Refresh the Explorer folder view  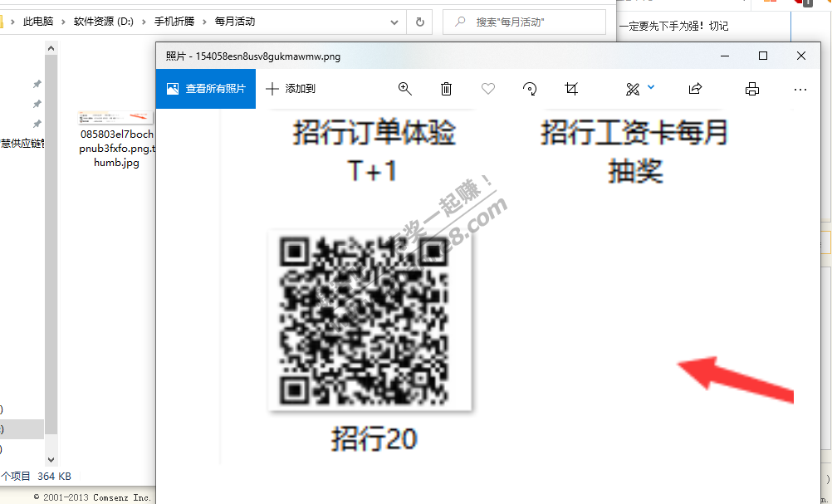[419, 22]
